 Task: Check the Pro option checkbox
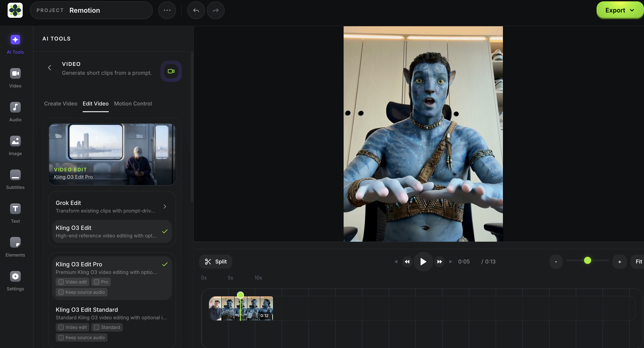click(x=97, y=282)
